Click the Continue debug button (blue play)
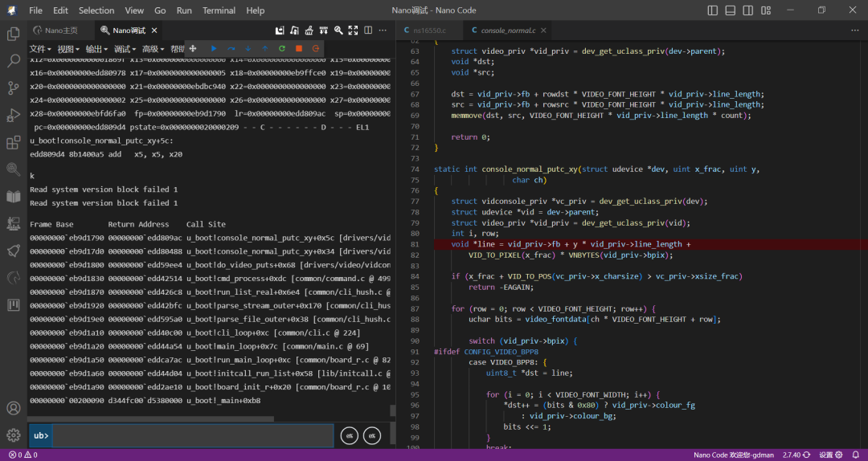This screenshot has width=868, height=461. pos(214,49)
